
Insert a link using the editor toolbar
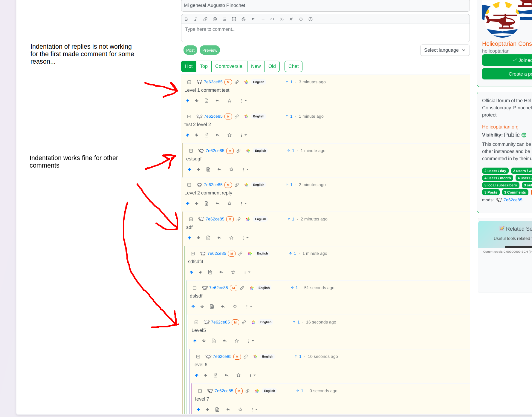click(x=205, y=19)
